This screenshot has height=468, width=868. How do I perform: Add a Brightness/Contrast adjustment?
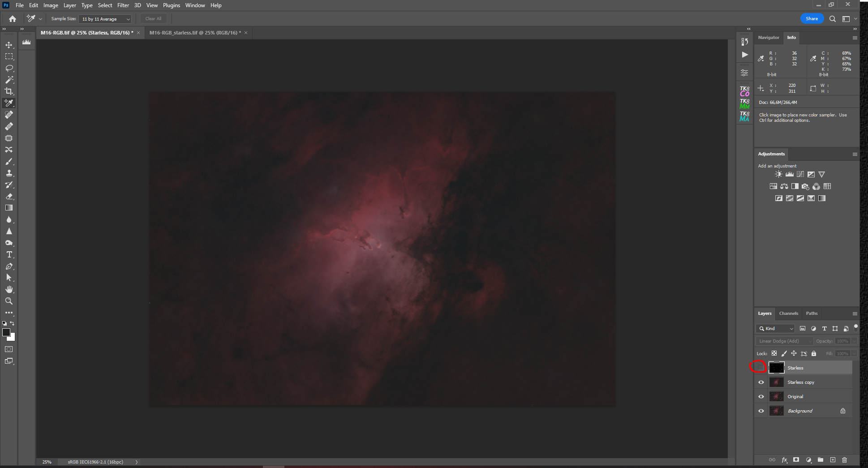tap(778, 174)
